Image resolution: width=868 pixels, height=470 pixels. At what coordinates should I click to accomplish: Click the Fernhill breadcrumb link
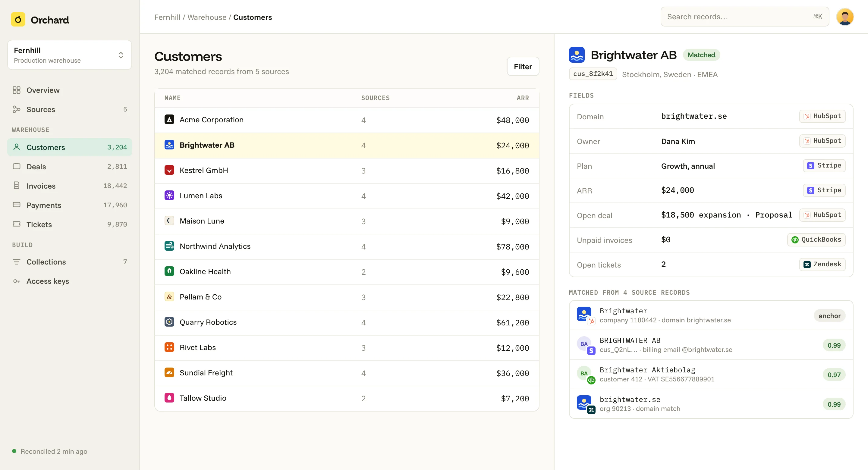167,17
